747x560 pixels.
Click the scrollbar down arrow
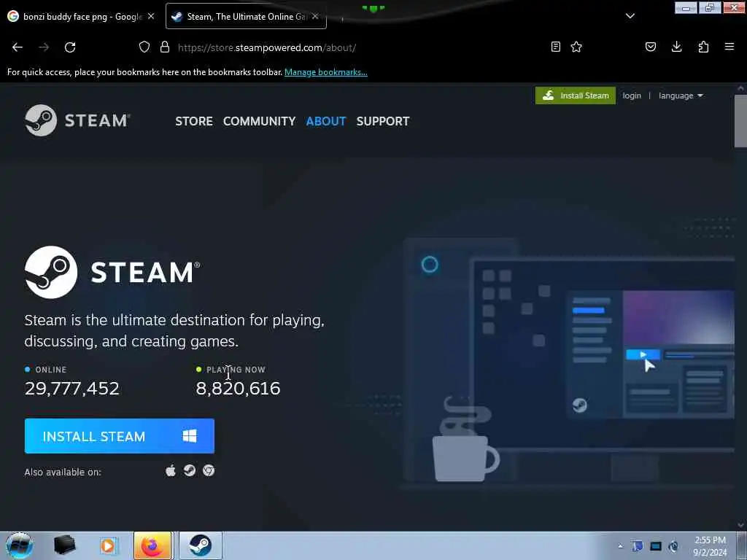740,525
